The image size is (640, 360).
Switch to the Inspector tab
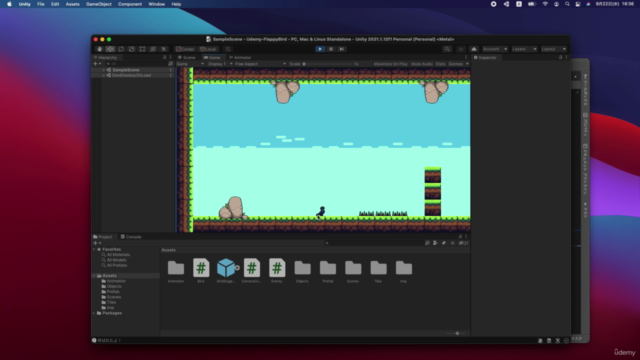[x=485, y=58]
